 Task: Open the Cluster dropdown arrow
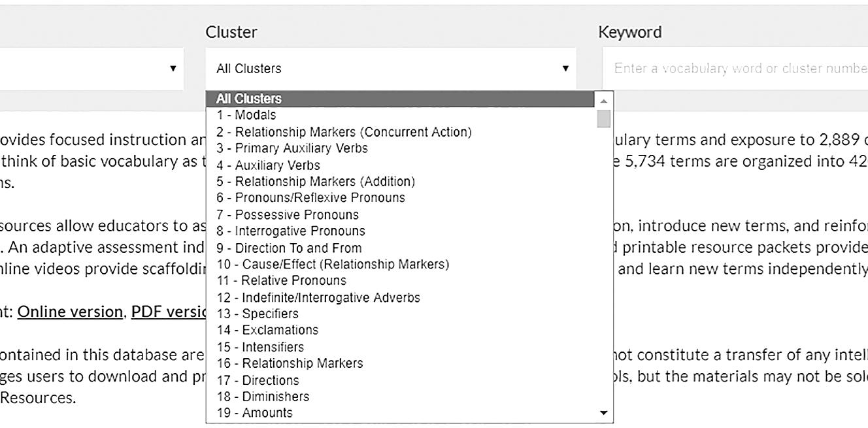pos(565,69)
